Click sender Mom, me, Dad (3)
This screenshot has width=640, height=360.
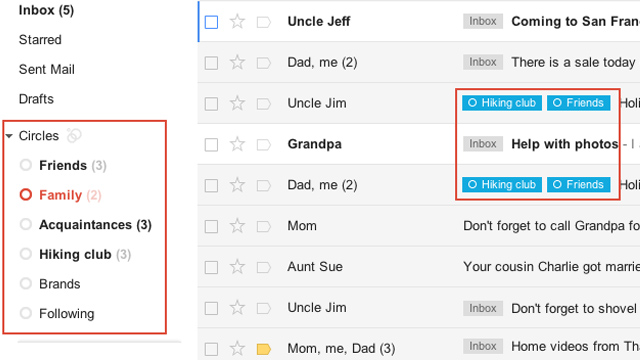341,349
